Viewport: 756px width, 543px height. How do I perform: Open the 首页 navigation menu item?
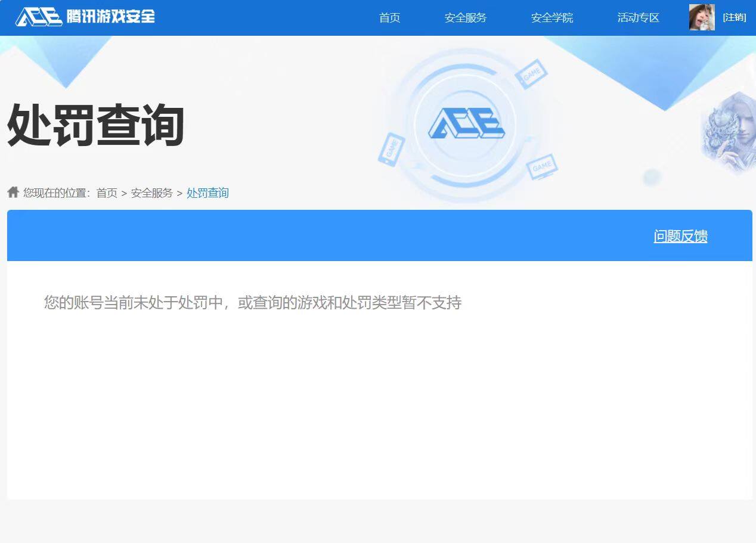[x=390, y=18]
